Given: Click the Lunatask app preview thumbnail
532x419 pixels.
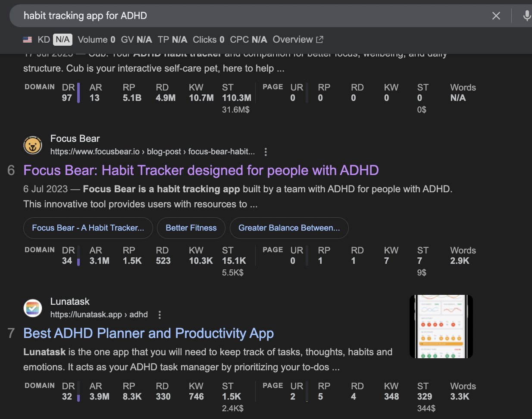Looking at the screenshot, I should tap(441, 326).
